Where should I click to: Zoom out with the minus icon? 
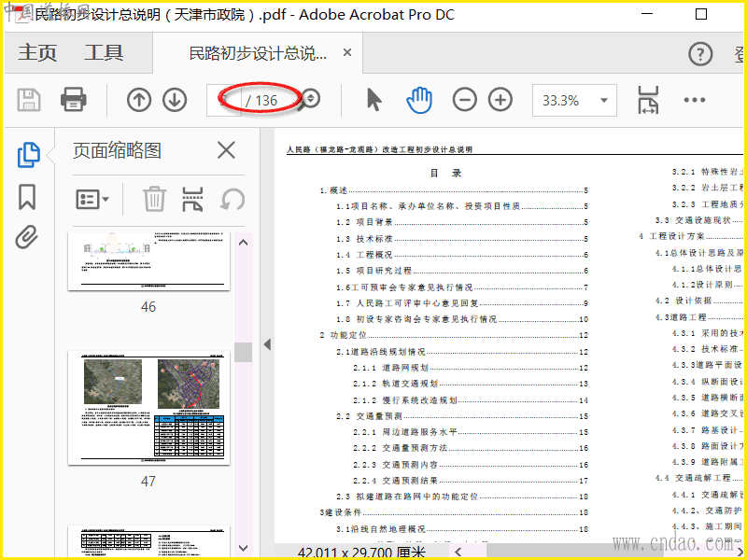tap(464, 100)
